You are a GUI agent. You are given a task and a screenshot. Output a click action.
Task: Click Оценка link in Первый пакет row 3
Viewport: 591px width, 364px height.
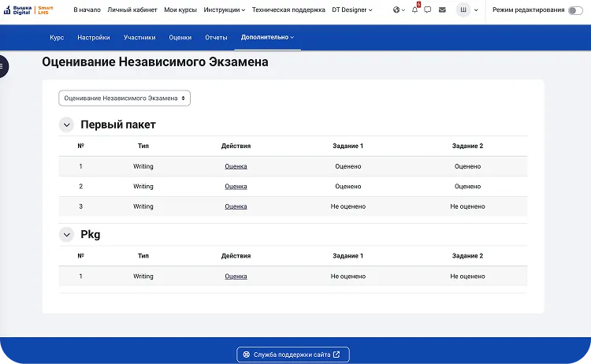[236, 206]
